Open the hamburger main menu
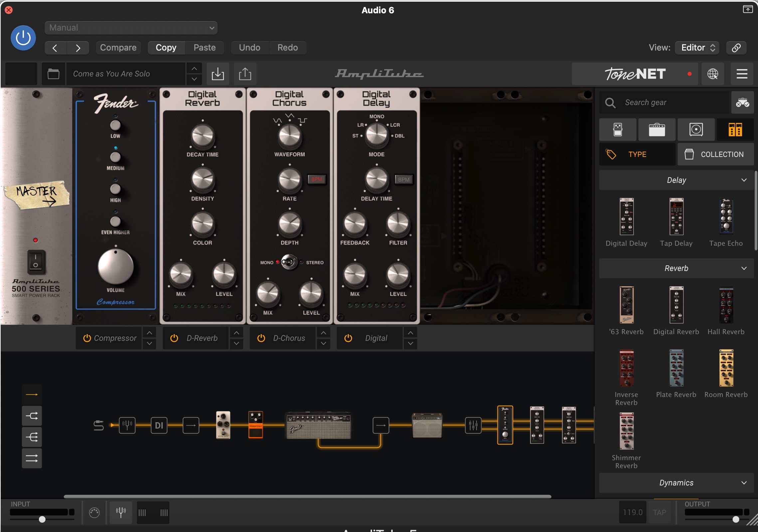758x532 pixels. pos(742,74)
